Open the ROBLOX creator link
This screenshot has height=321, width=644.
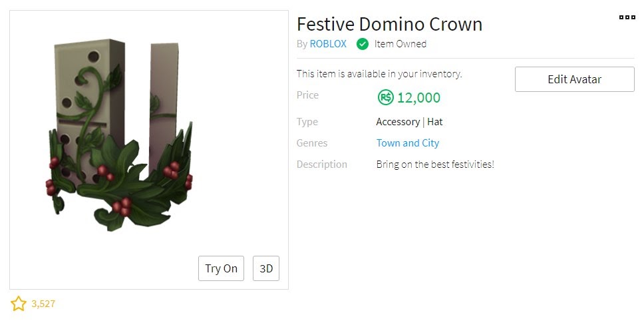click(x=328, y=44)
